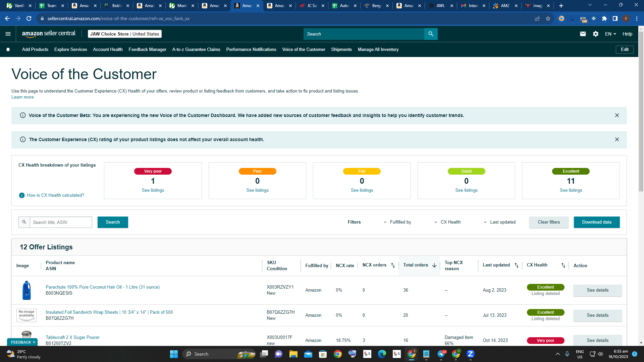Sort by NCX orders column arrows
The width and height of the screenshot is (644, 362).
(x=393, y=265)
